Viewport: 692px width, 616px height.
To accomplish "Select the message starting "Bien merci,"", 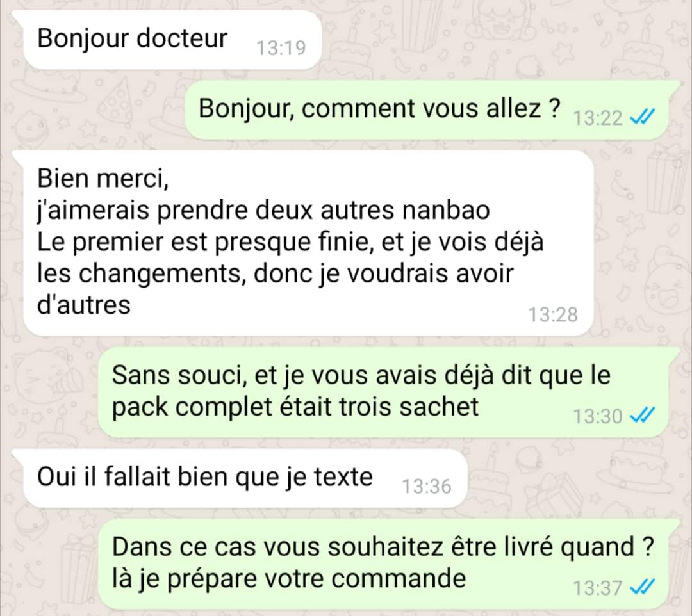I will (x=308, y=243).
